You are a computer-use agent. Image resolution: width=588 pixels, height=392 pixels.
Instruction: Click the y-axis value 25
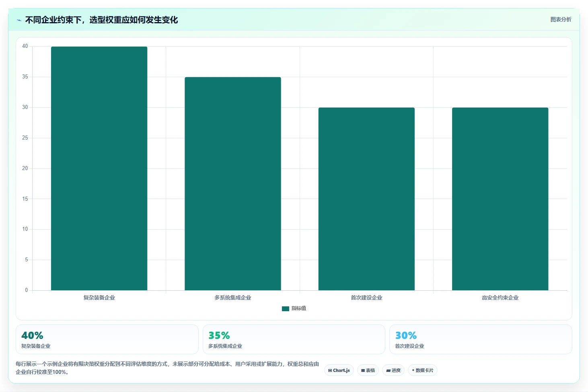click(25, 138)
